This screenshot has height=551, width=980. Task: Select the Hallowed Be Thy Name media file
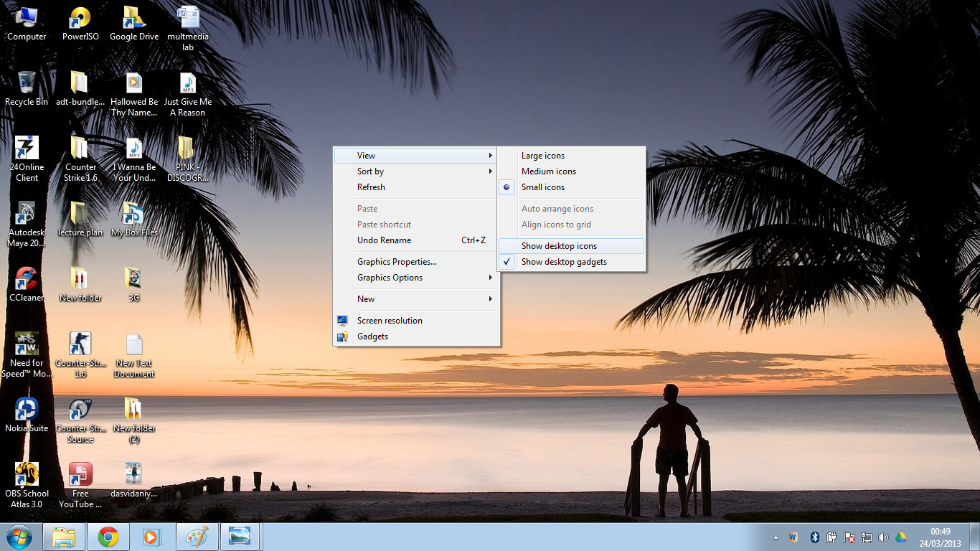[134, 95]
